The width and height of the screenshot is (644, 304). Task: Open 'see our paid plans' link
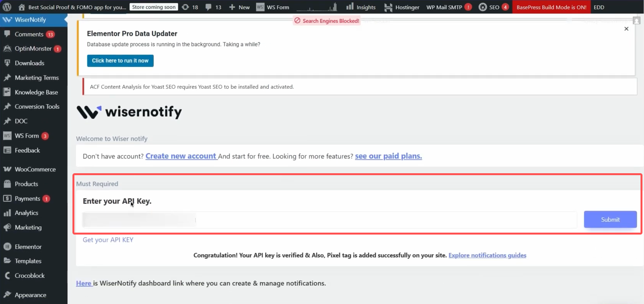388,156
